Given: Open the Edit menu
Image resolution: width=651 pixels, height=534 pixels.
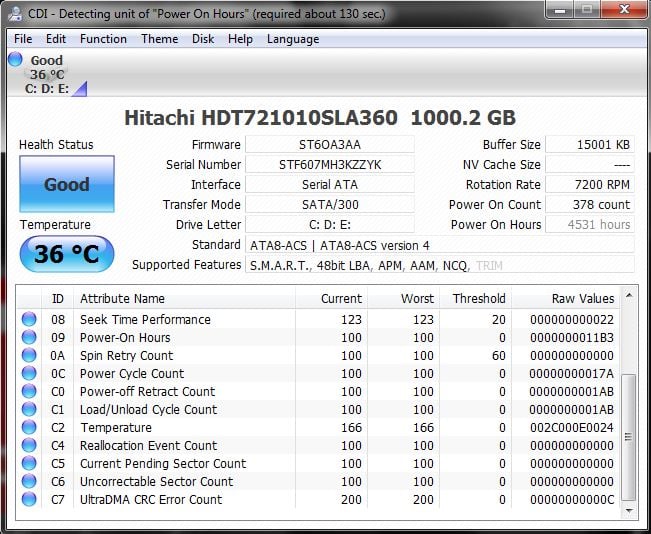Looking at the screenshot, I should tap(56, 39).
